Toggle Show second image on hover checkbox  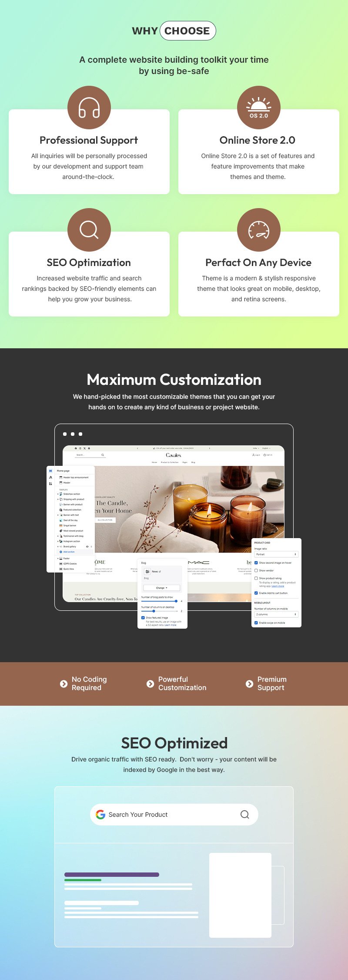pos(256,563)
